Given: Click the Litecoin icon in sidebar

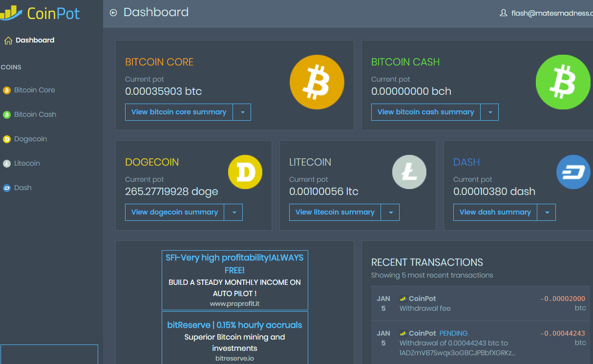Looking at the screenshot, I should pyautogui.click(x=7, y=163).
